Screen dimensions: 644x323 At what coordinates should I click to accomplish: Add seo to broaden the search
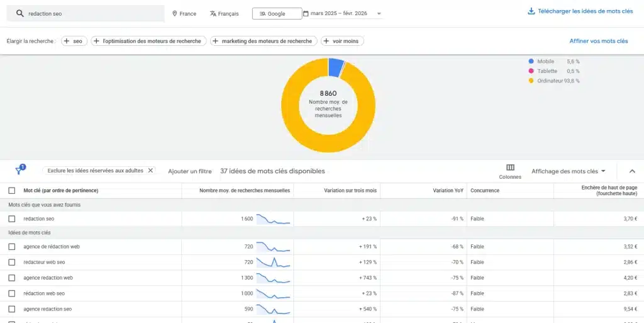(74, 41)
